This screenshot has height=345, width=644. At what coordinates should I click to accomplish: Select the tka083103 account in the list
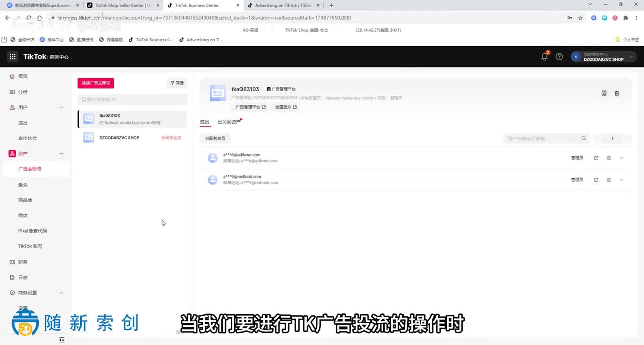(132, 119)
